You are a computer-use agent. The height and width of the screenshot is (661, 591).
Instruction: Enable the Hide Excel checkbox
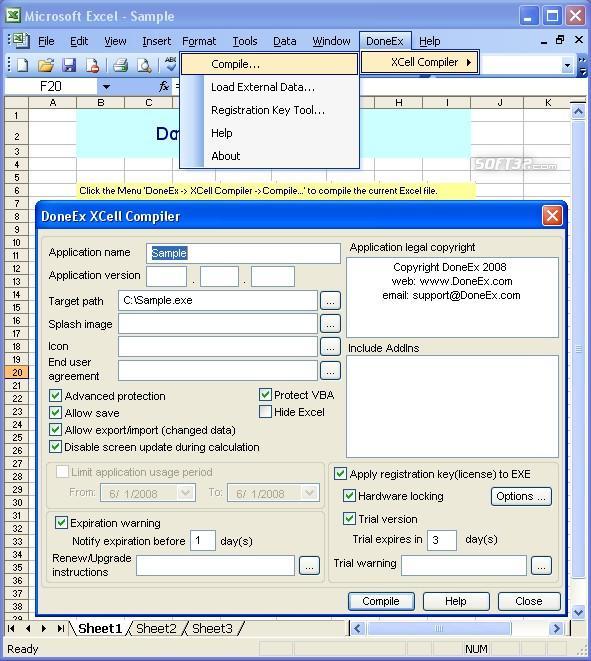click(x=265, y=412)
